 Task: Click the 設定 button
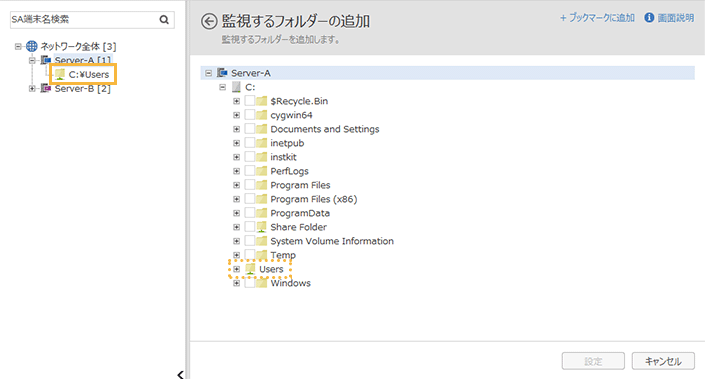point(593,361)
